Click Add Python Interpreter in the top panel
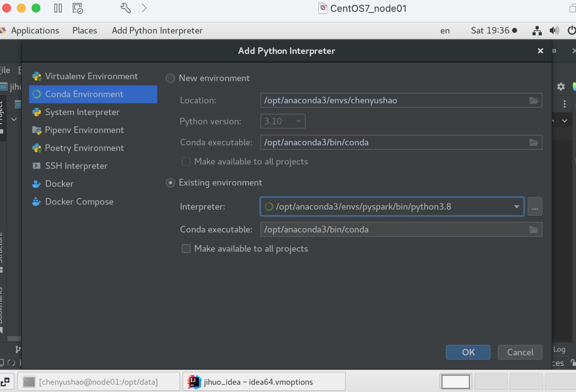The image size is (576, 392). click(x=157, y=30)
